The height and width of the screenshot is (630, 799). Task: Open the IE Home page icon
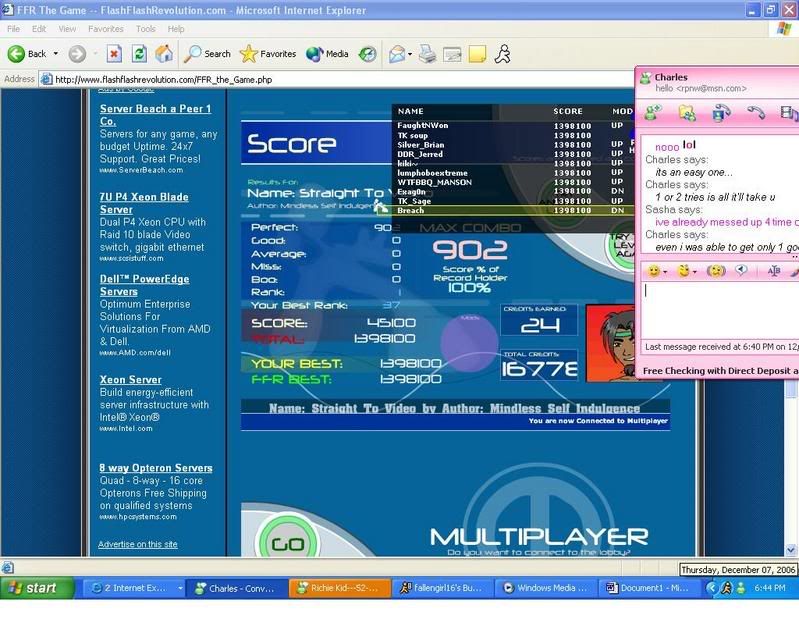point(164,54)
